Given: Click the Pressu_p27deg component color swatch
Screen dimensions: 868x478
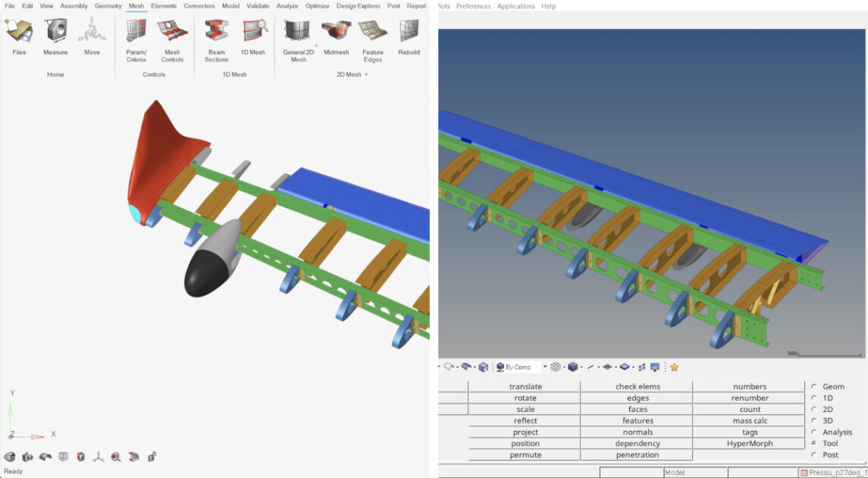Looking at the screenshot, I should 804,473.
